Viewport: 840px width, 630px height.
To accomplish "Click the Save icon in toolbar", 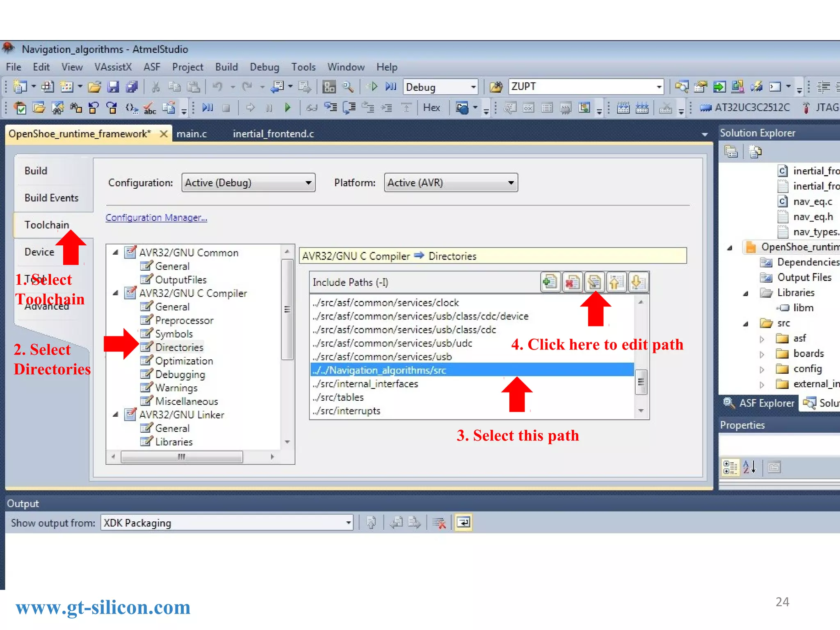I will (113, 87).
